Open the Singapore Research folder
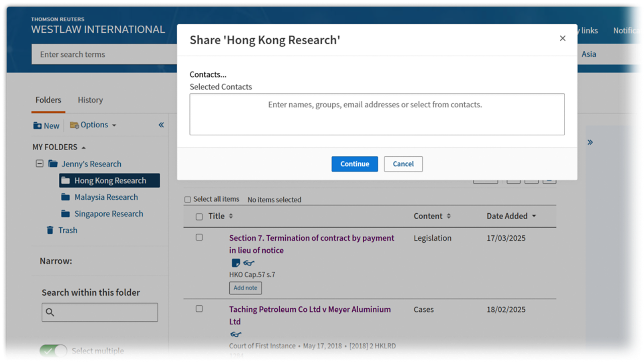This screenshot has height=362, width=644. (x=109, y=214)
